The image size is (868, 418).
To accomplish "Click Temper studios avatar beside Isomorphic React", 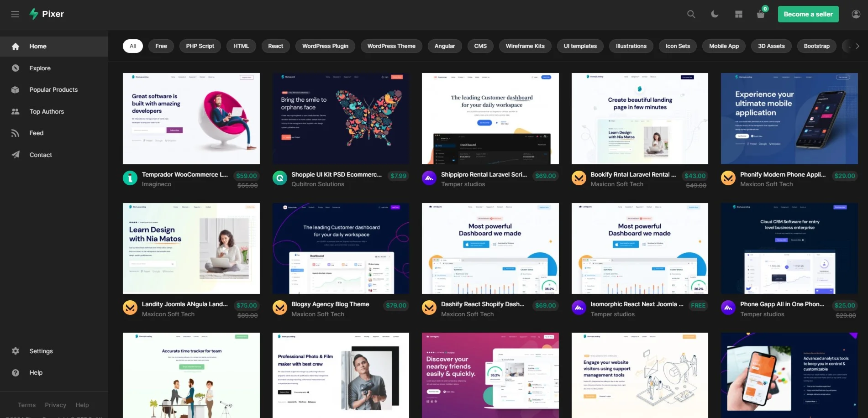I will tap(579, 308).
